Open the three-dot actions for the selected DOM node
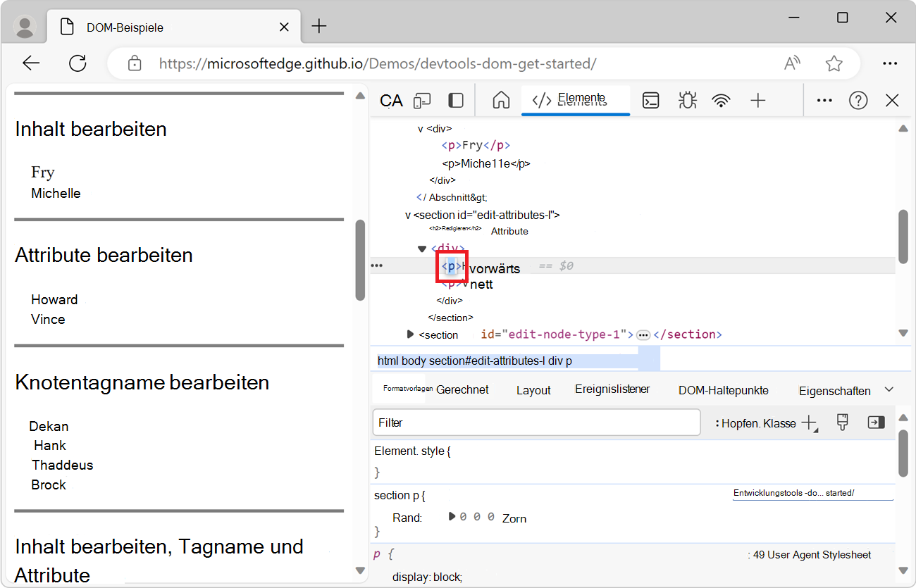 (x=377, y=265)
